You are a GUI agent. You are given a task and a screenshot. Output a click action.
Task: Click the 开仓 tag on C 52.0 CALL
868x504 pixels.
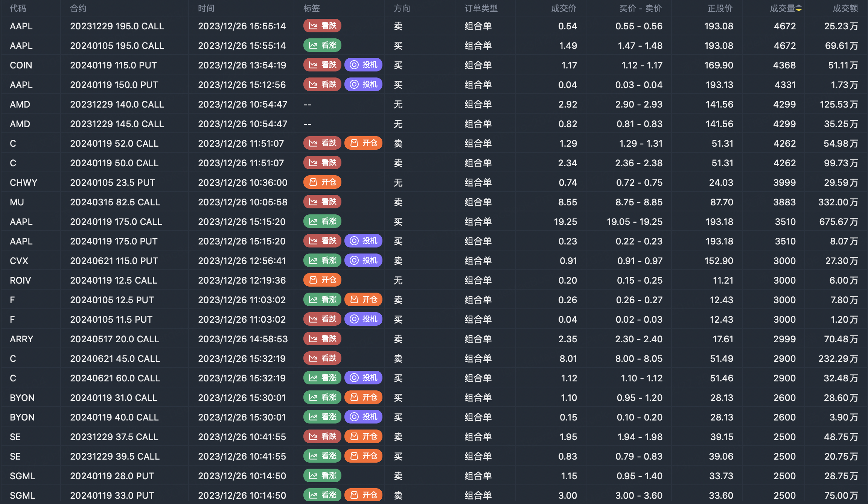(x=363, y=143)
